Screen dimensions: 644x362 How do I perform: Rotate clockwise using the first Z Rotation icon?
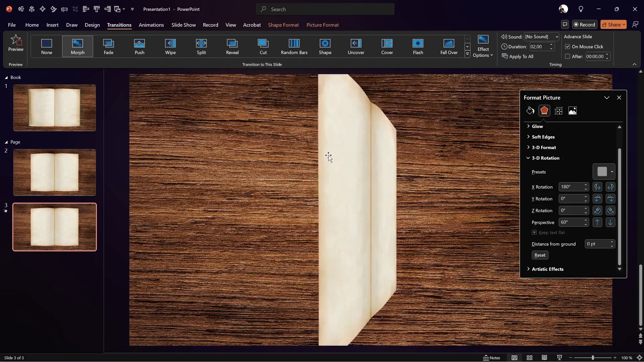click(597, 210)
